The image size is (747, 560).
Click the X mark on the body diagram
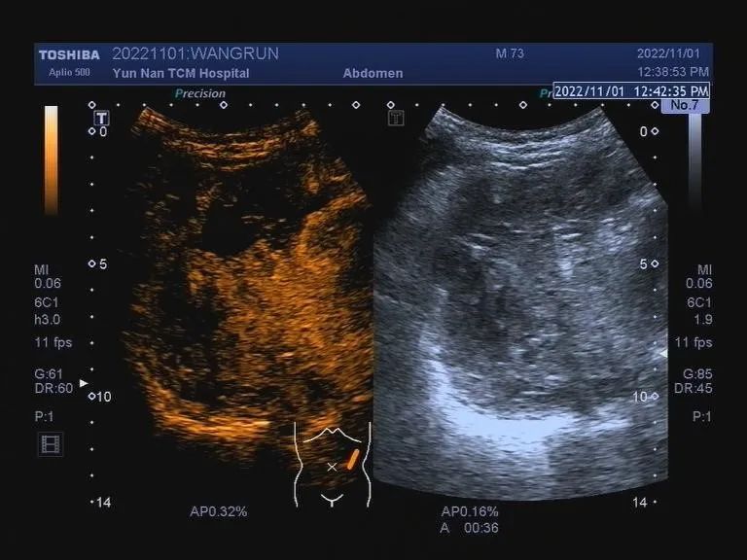point(332,467)
